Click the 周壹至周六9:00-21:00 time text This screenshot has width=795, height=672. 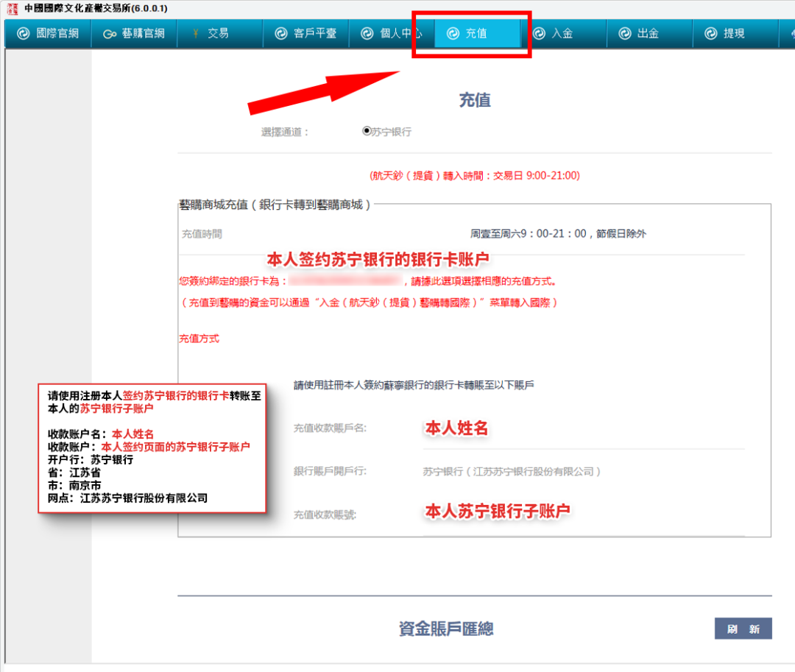(558, 233)
